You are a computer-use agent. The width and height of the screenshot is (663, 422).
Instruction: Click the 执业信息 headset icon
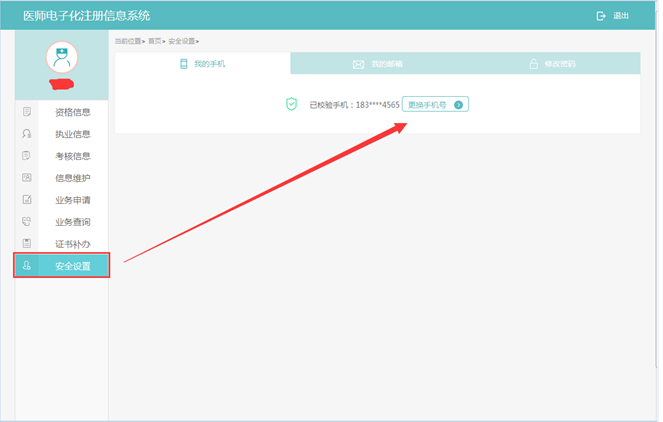pyautogui.click(x=27, y=134)
